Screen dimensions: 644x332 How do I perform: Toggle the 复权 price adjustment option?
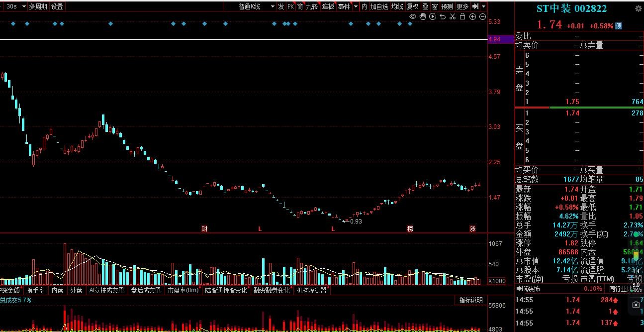412,6
